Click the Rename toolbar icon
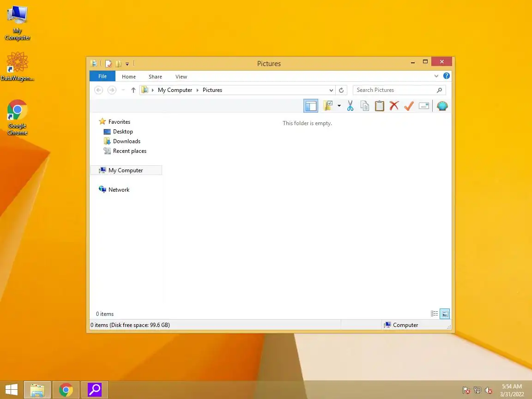532x399 pixels. [424, 106]
